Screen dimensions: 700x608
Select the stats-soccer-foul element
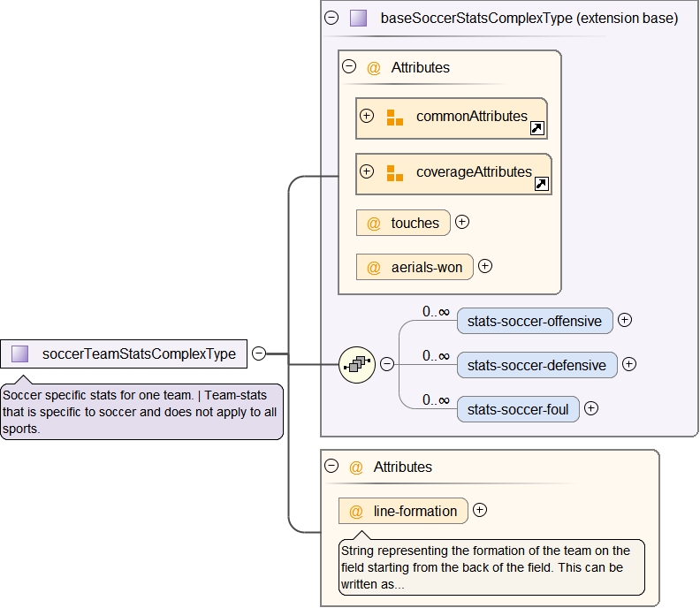(518, 409)
